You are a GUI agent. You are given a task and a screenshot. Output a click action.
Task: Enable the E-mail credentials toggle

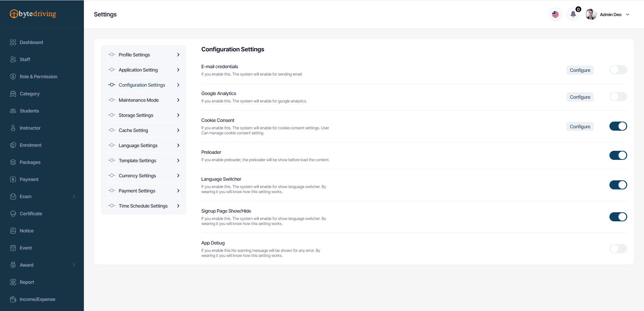pos(618,70)
